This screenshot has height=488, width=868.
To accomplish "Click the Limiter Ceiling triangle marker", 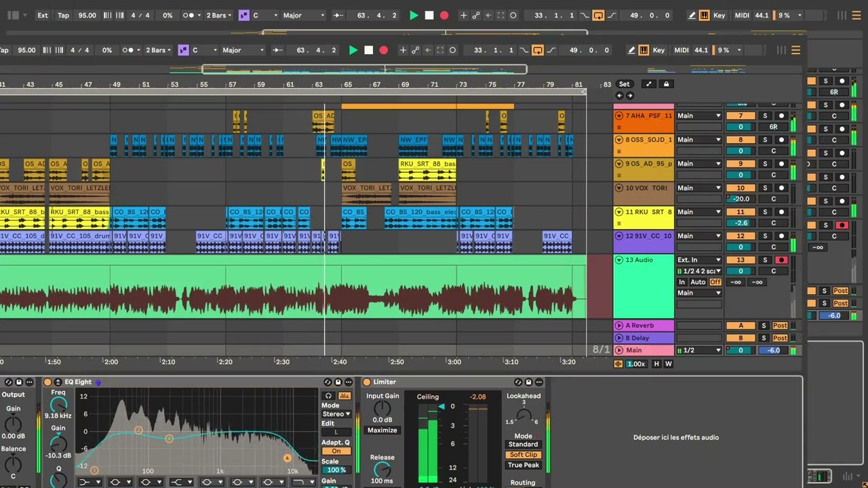I will [x=441, y=407].
